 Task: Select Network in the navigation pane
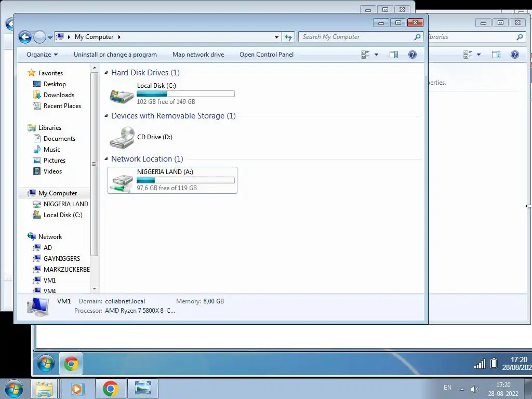[50, 236]
